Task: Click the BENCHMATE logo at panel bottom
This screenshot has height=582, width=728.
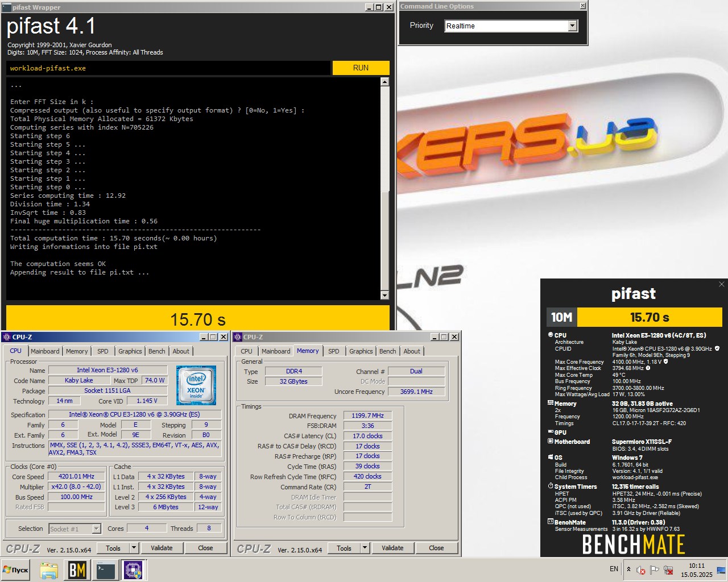Action: pos(634,544)
